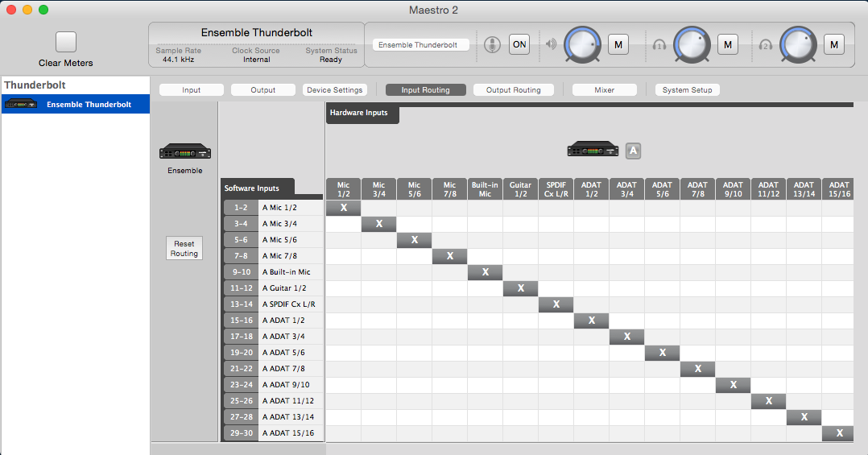Switch to Device Settings tab
Image resolution: width=868 pixels, height=455 pixels.
335,89
